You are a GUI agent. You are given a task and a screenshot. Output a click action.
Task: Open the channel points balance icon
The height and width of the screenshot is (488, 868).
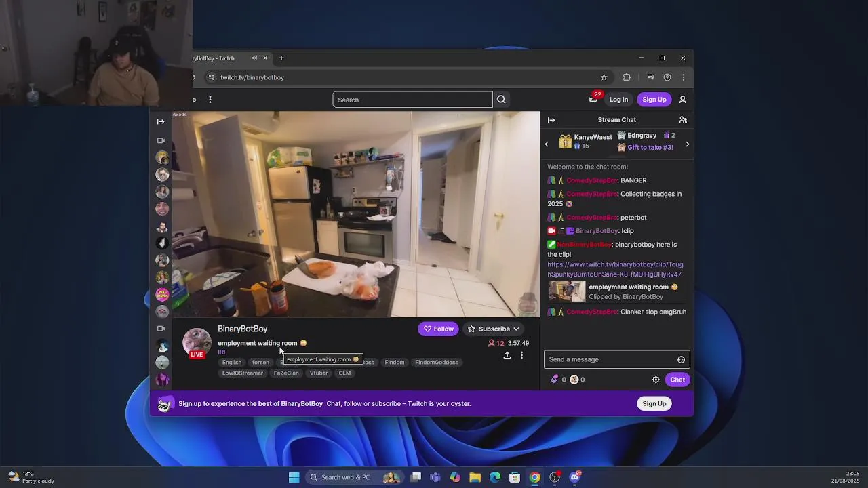(x=574, y=380)
